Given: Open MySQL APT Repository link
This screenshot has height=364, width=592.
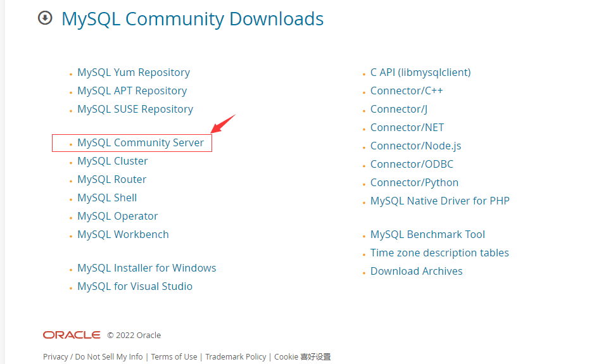Looking at the screenshot, I should (x=132, y=91).
